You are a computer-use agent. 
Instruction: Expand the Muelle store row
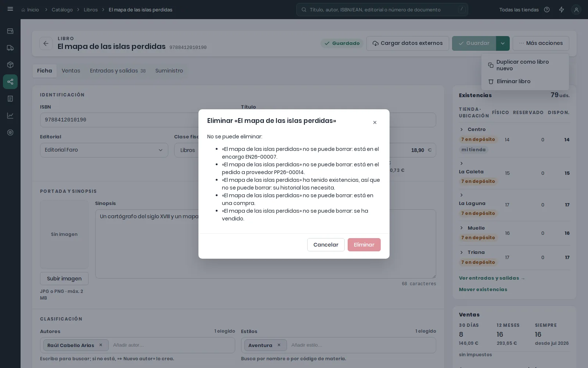tap(462, 228)
